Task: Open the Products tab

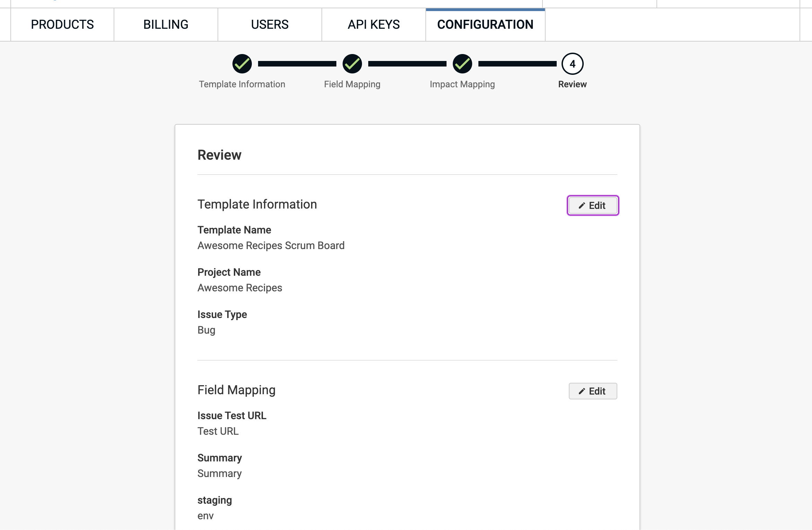Action: 62,25
